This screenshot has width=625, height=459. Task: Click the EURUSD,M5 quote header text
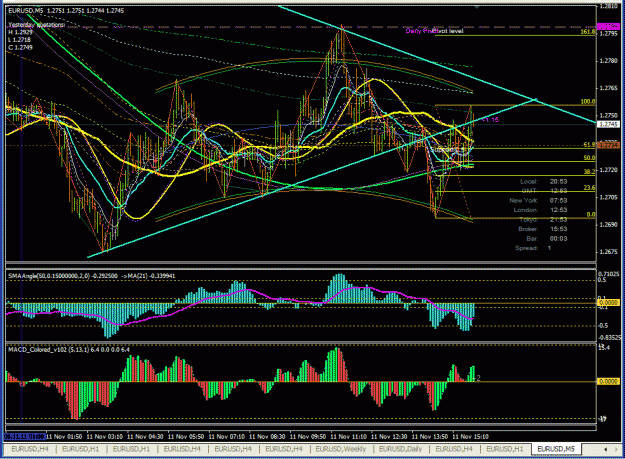click(66, 11)
